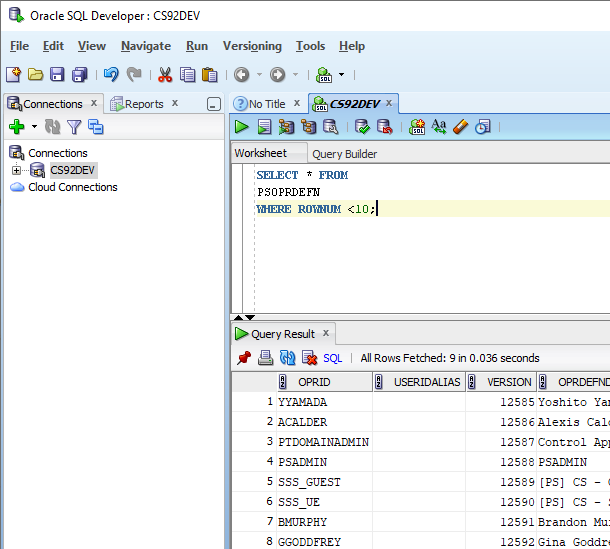610x549 pixels.
Task: Open the Navigate menu
Action: [x=146, y=46]
